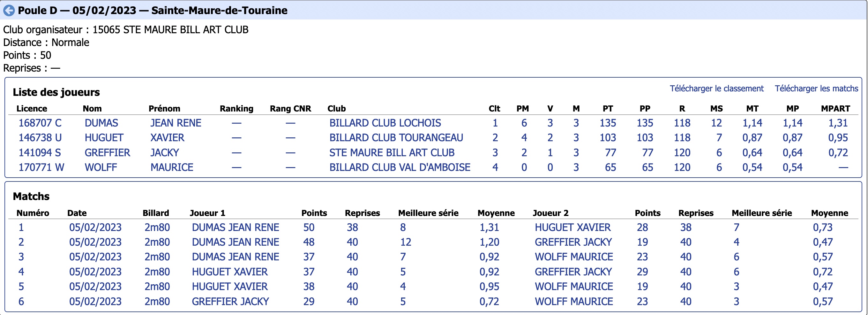The height and width of the screenshot is (315, 868).
Task: Click the Liste des joueurs heading
Action: [56, 92]
